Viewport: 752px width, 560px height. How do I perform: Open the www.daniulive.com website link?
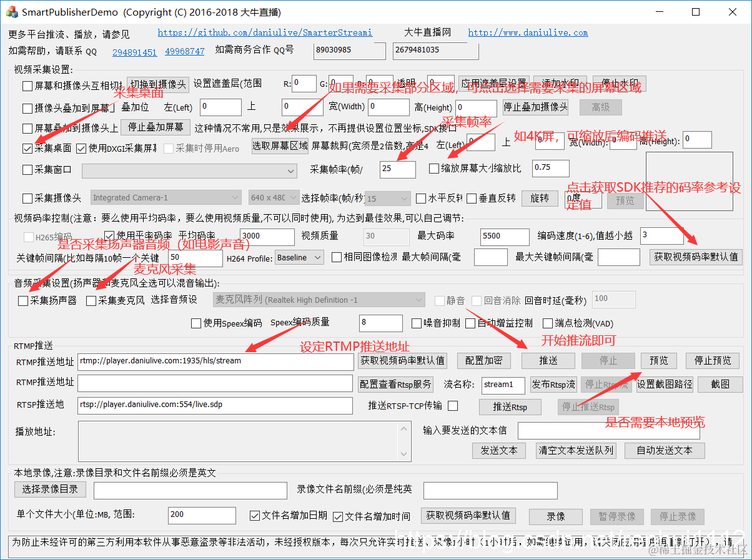point(528,32)
